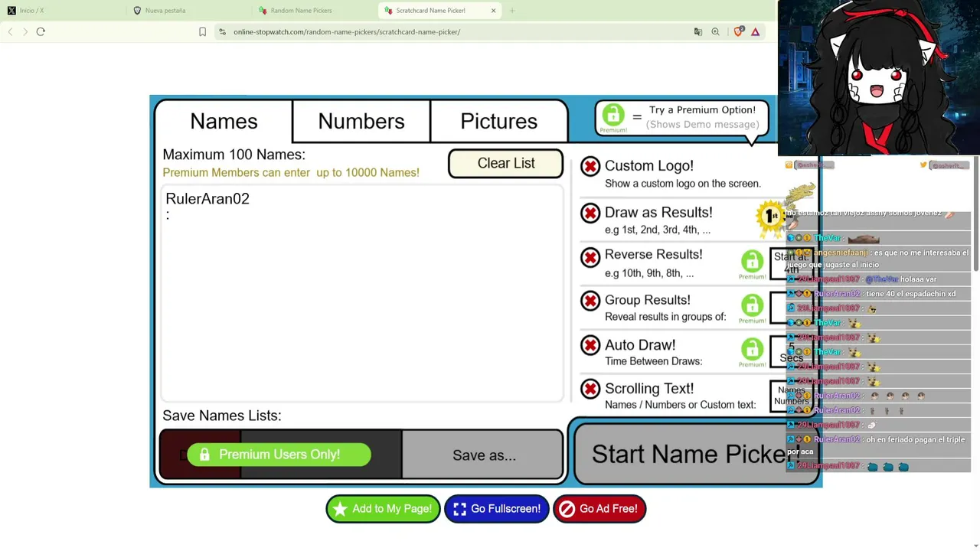Open the Brave Shields icon

(x=738, y=32)
